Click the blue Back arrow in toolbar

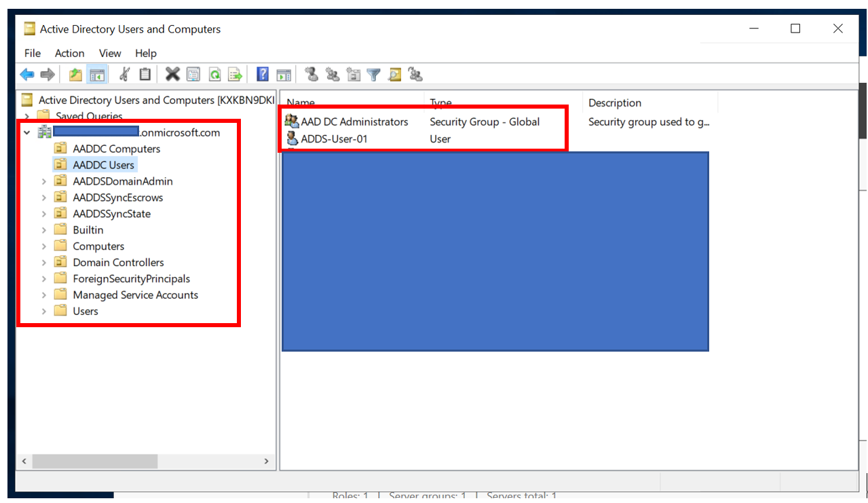27,75
